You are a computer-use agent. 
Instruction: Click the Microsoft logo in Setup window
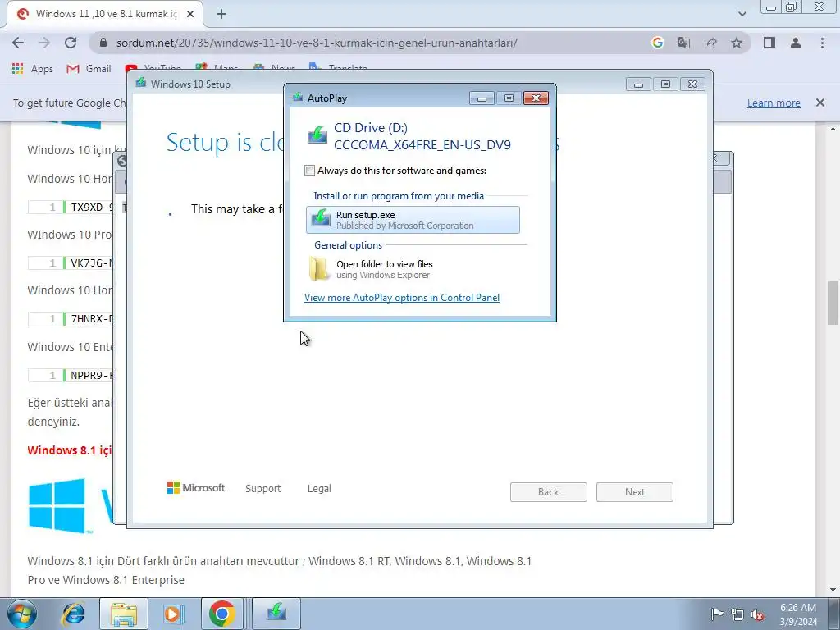click(x=196, y=487)
